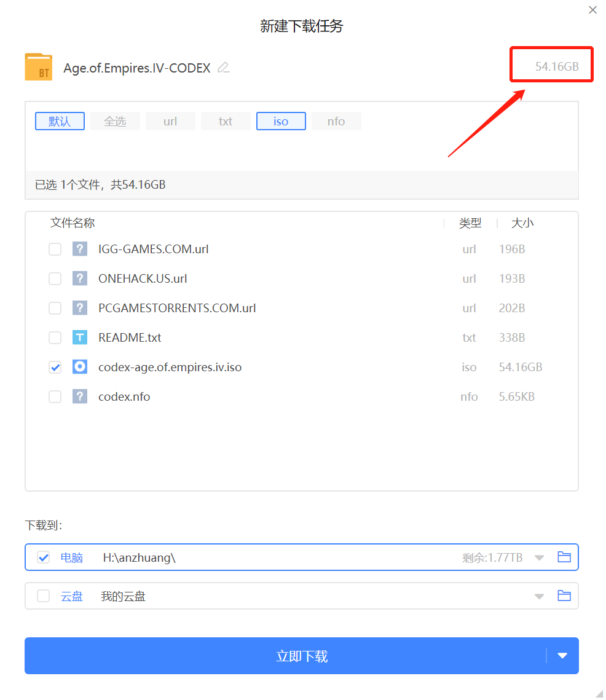Click the 338B size value
Screen dimensions: 606x700
pos(512,337)
